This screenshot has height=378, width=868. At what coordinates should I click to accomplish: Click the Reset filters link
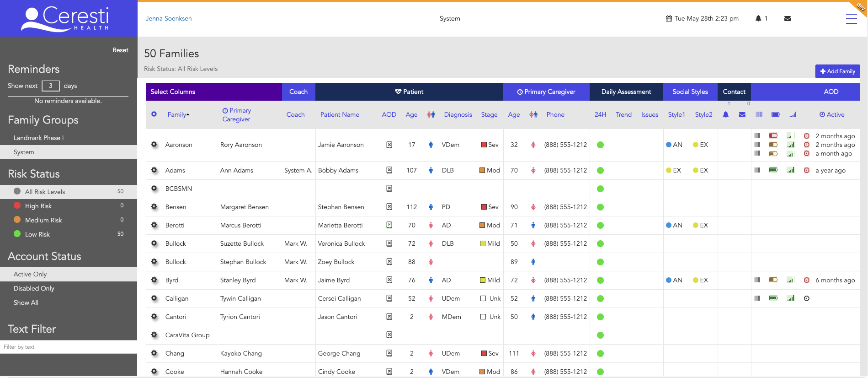(121, 50)
